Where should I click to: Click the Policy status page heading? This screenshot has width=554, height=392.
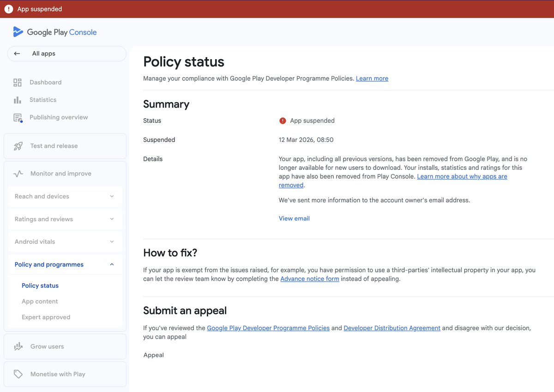(x=184, y=62)
